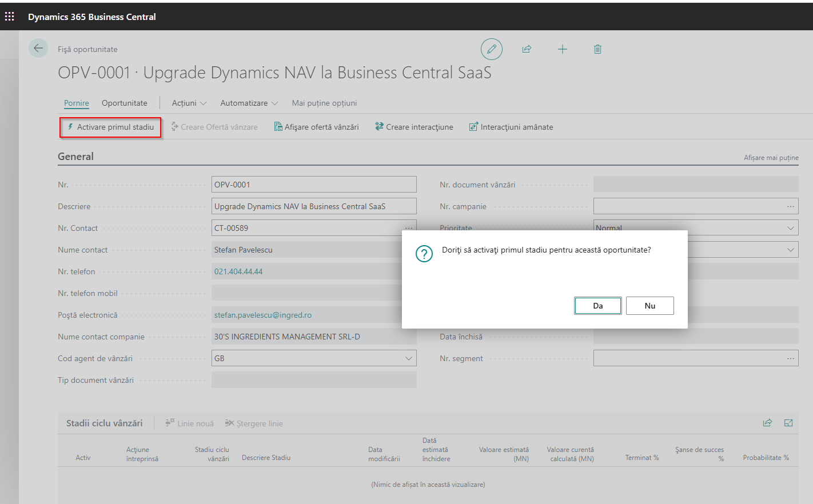Click Valoare estimată (MN) column header
The width and height of the screenshot is (813, 504).
504,454
